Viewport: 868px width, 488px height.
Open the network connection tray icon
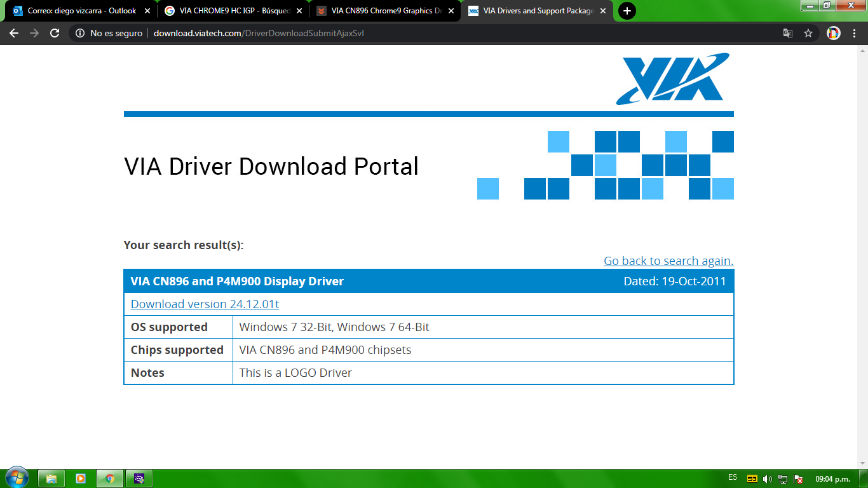(x=783, y=478)
